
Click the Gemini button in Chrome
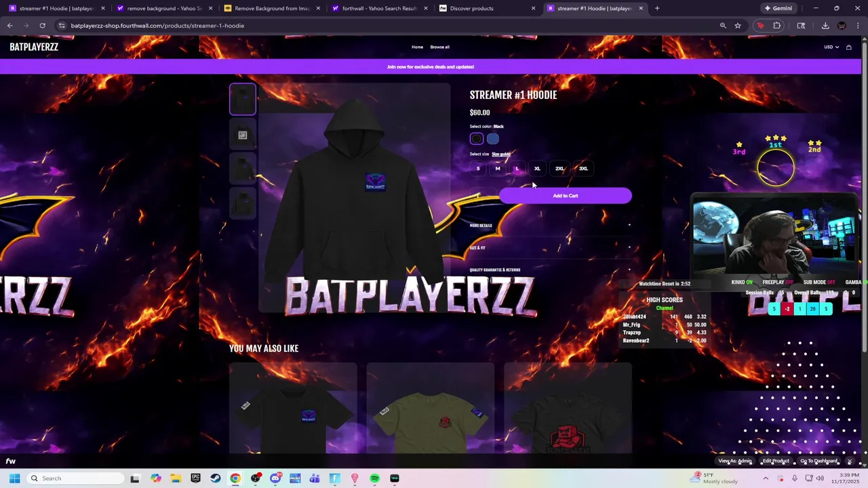pos(778,8)
